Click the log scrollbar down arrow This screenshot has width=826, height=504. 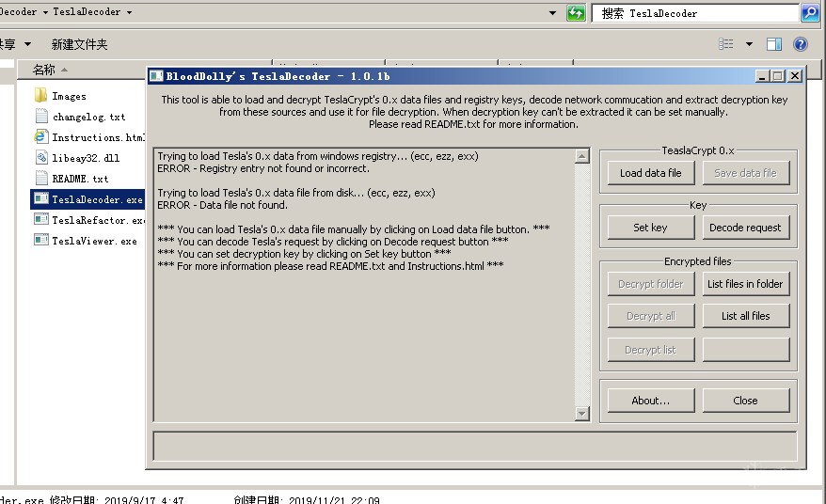click(581, 414)
